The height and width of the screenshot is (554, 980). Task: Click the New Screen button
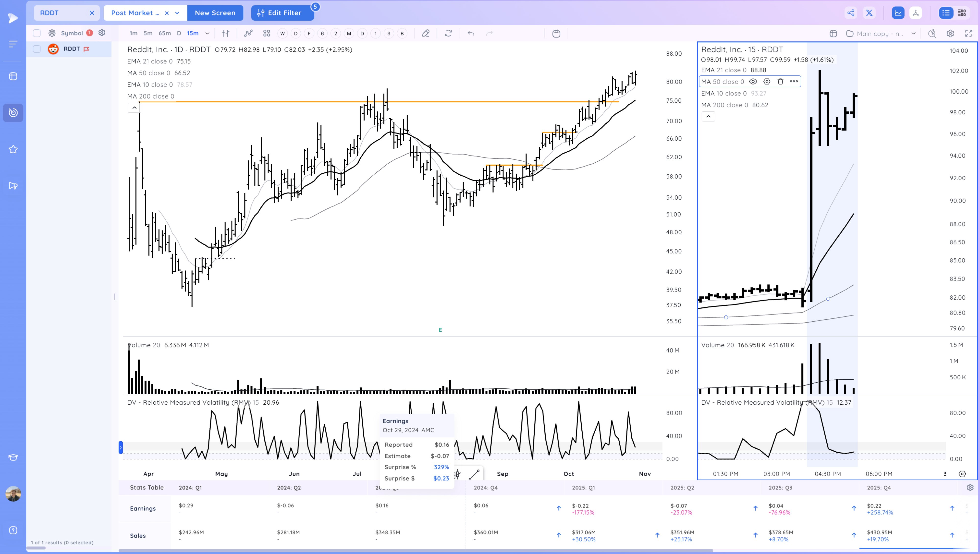click(x=215, y=13)
